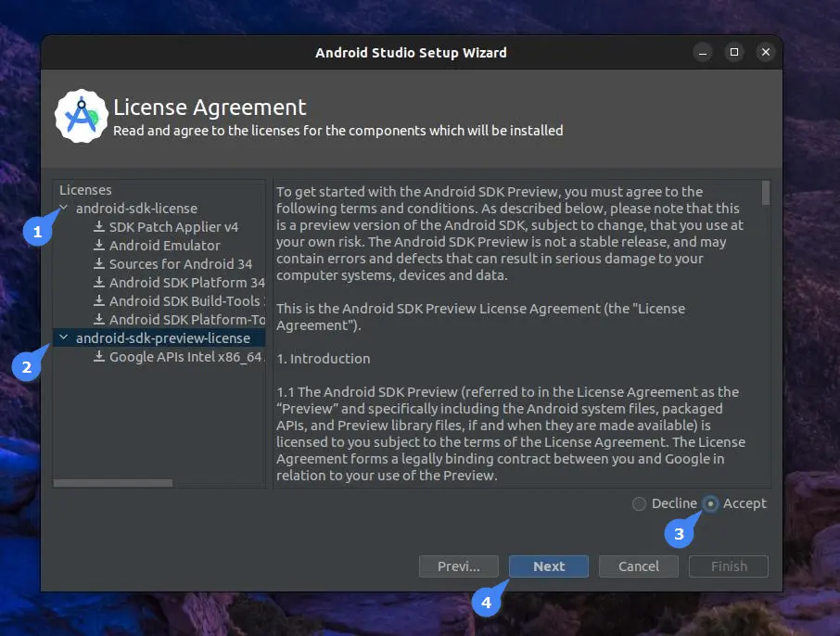Click download icon beside Android SDK Platform-Tools
The width and height of the screenshot is (840, 636).
click(99, 319)
